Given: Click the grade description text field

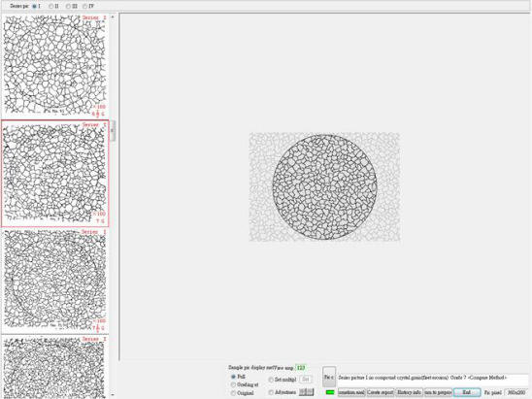Looking at the screenshot, I should coord(433,378).
